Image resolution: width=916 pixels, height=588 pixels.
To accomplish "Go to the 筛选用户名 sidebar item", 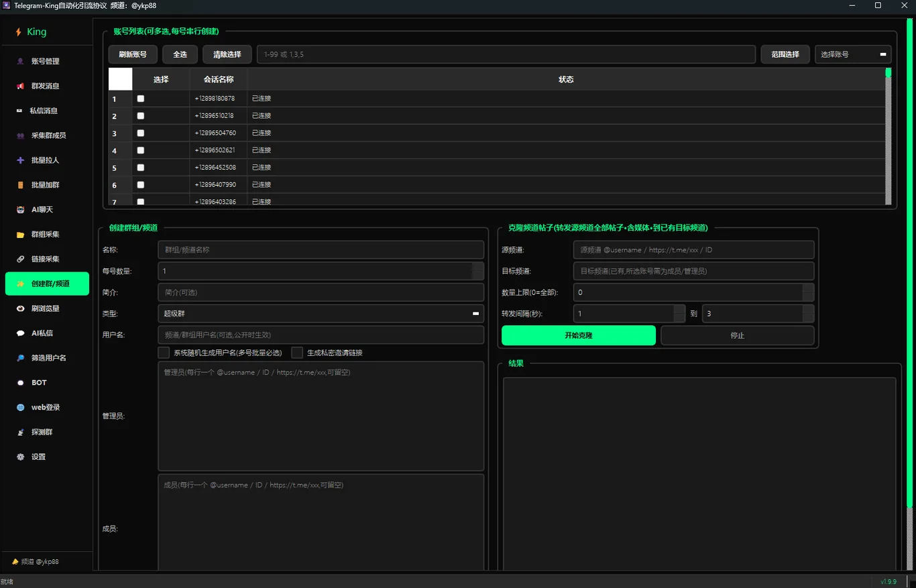I will (x=47, y=358).
